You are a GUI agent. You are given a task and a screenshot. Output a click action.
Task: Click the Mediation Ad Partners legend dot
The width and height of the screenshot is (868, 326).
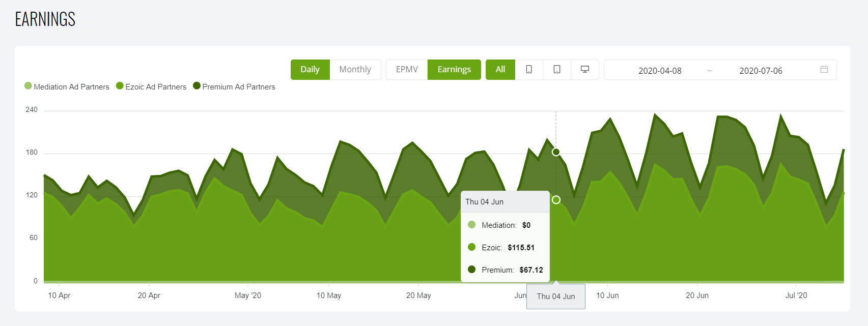(28, 86)
